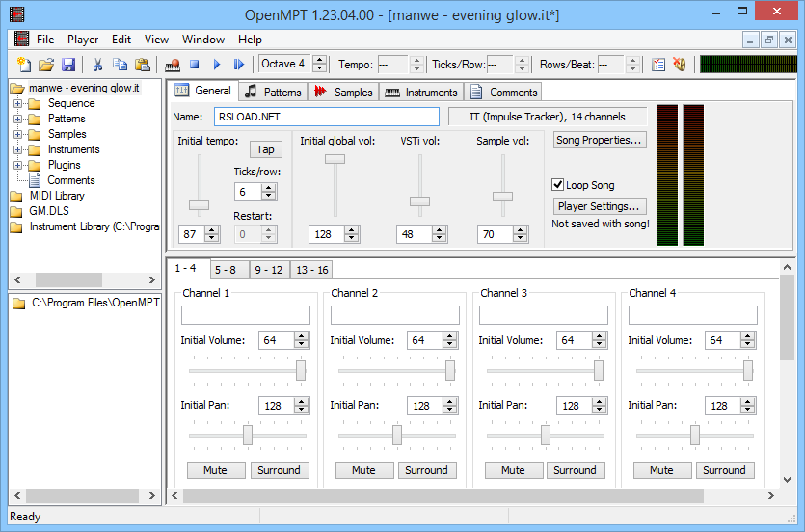This screenshot has height=532, width=805.
Task: Open the File menu
Action: tap(45, 40)
